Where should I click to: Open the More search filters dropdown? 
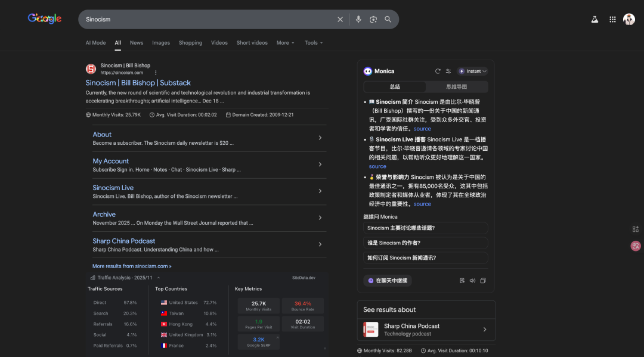(285, 43)
